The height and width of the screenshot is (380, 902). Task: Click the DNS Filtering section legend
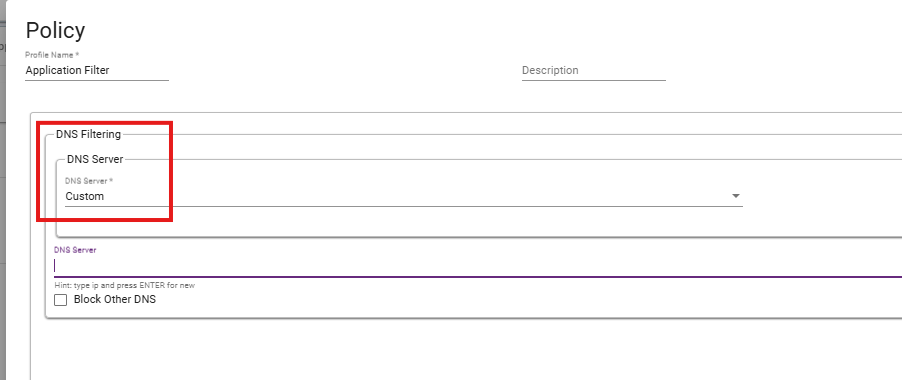click(x=88, y=134)
